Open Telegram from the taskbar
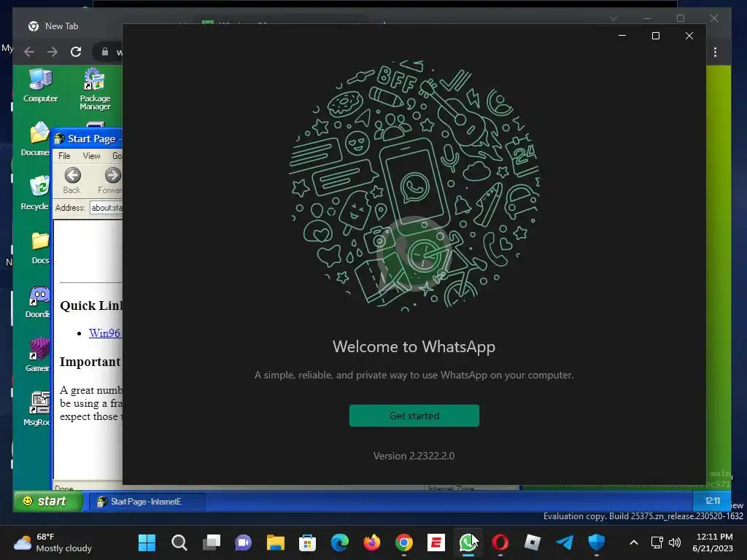This screenshot has width=747, height=560. (565, 542)
